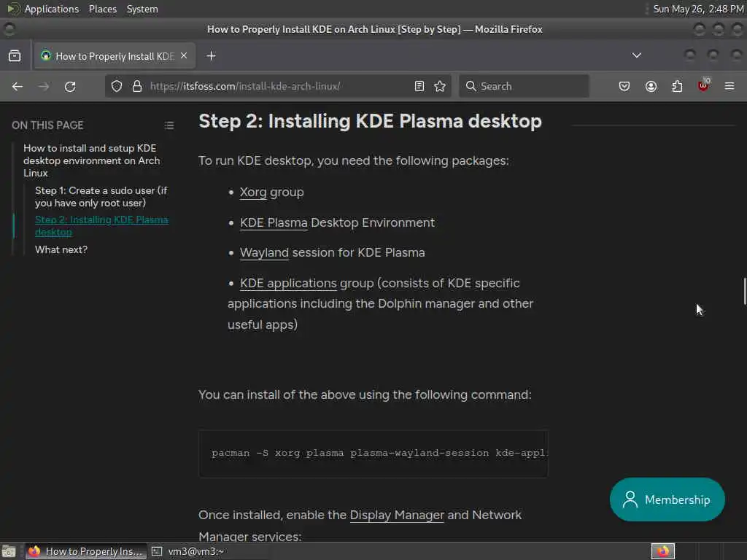The height and width of the screenshot is (560, 747).
Task: Open the KDE Plasma link
Action: [x=274, y=223]
